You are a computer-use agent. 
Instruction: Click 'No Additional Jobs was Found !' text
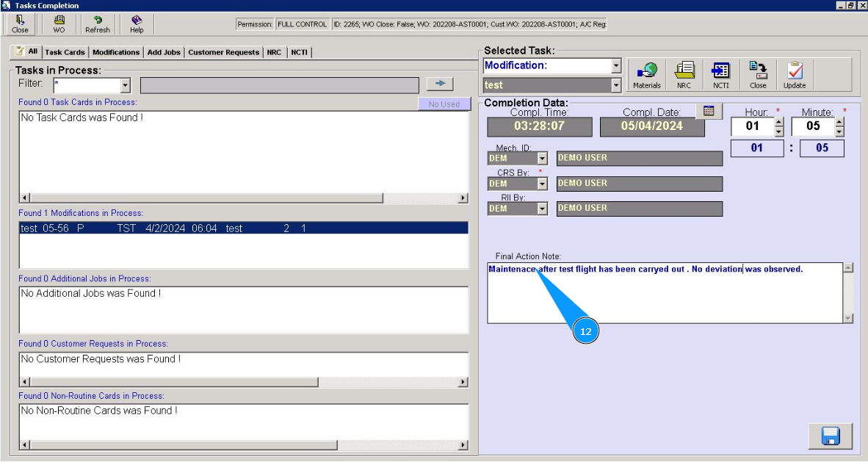(91, 293)
